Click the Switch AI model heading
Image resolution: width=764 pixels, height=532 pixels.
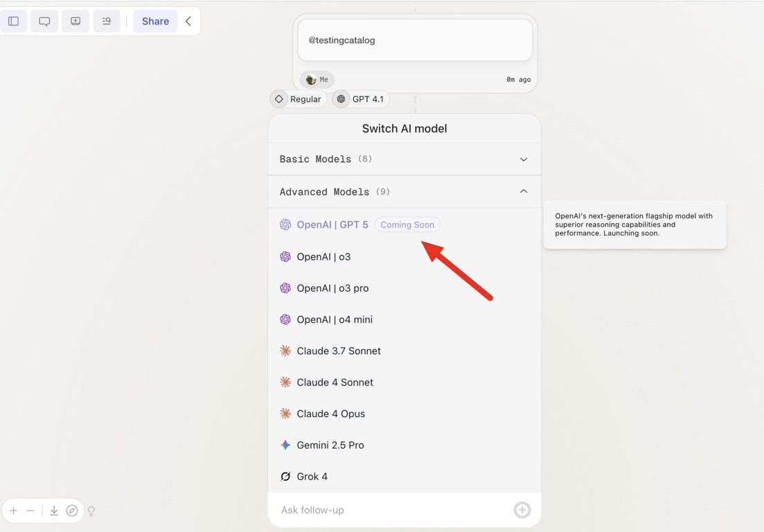point(405,129)
